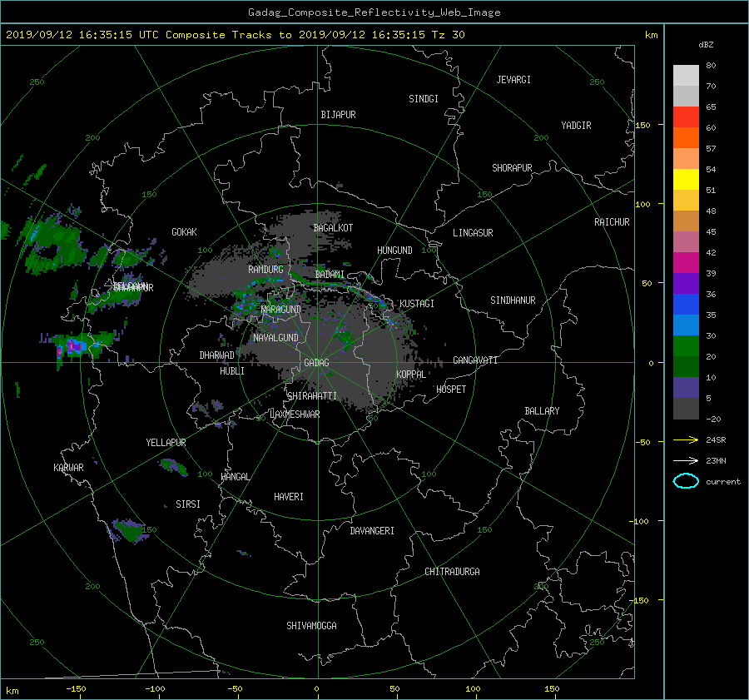Click the LAXMESHWAR city label
This screenshot has width=749, height=700.
[x=295, y=415]
